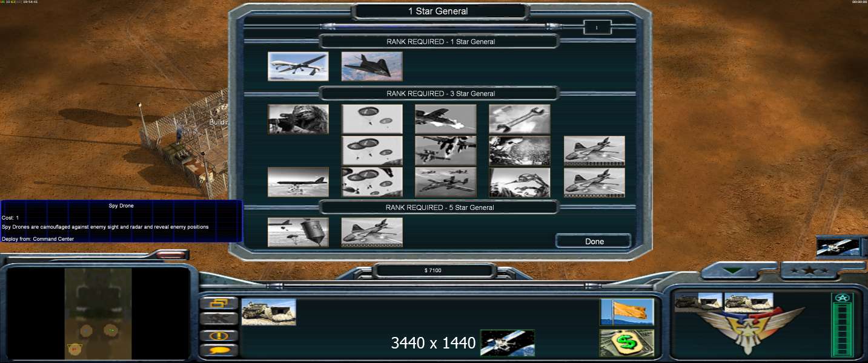Screen dimensions: 868x363
Task: Click 'Cost: 1' in the tooltip
Action: (x=10, y=218)
